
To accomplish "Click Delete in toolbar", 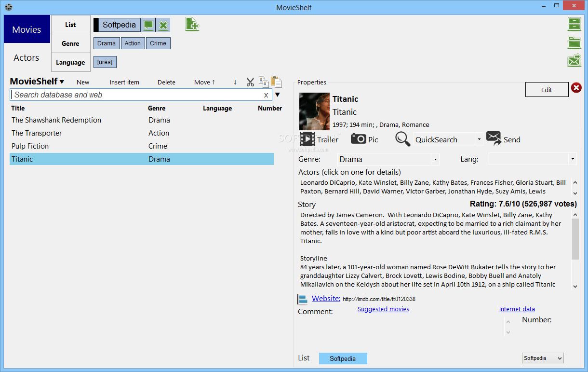I will click(x=166, y=82).
